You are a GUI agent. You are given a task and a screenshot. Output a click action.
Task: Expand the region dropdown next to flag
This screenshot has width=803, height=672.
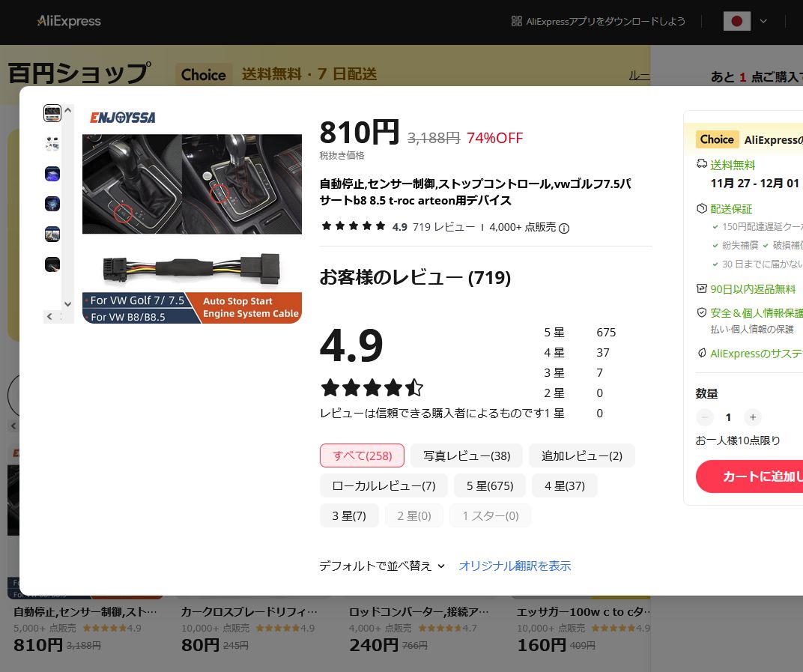point(763,21)
